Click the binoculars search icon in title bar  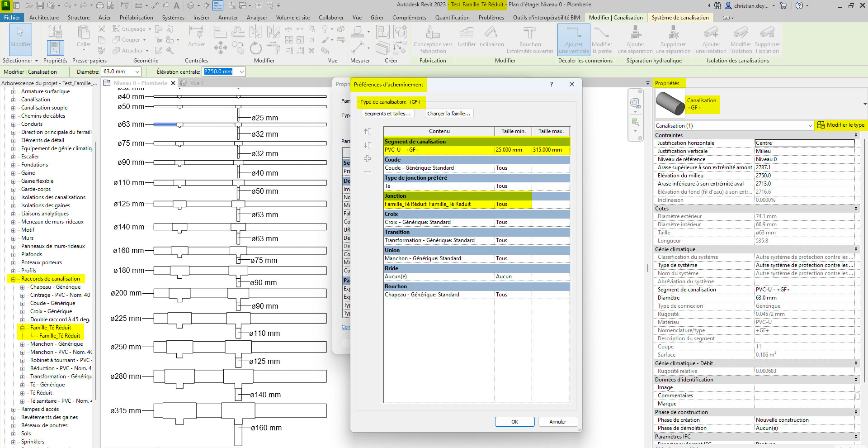coord(717,5)
